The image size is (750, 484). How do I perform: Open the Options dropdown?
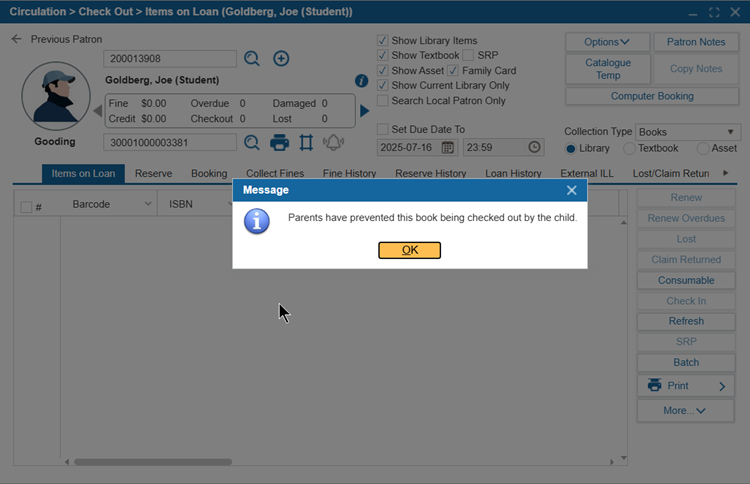pos(607,42)
